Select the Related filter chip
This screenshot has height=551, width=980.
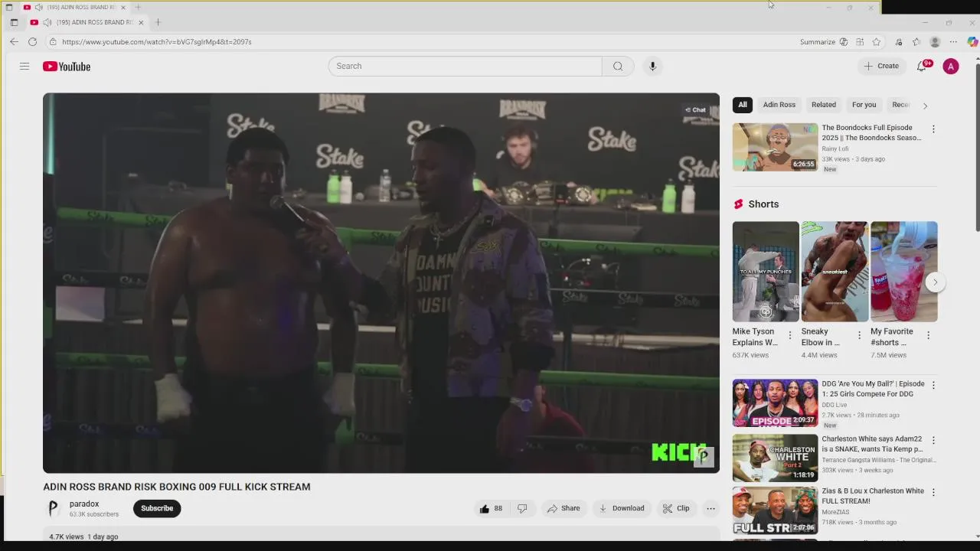(824, 105)
